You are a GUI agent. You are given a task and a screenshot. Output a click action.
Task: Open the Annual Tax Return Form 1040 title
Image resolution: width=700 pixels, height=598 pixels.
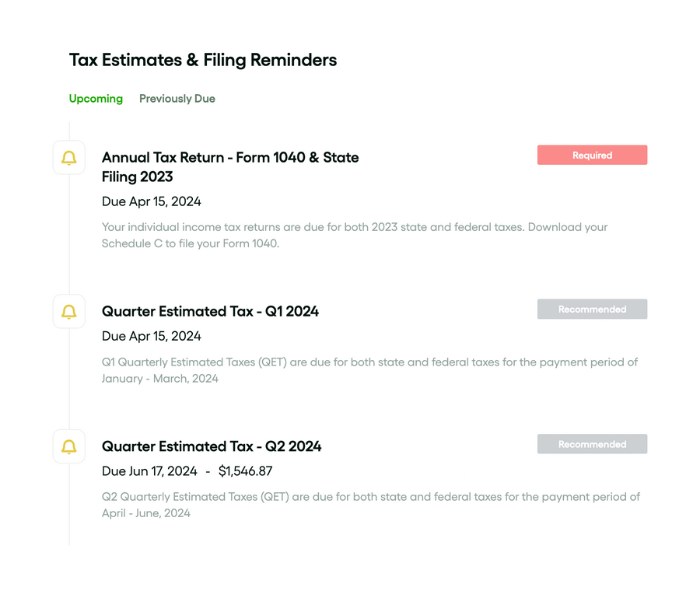tap(230, 166)
